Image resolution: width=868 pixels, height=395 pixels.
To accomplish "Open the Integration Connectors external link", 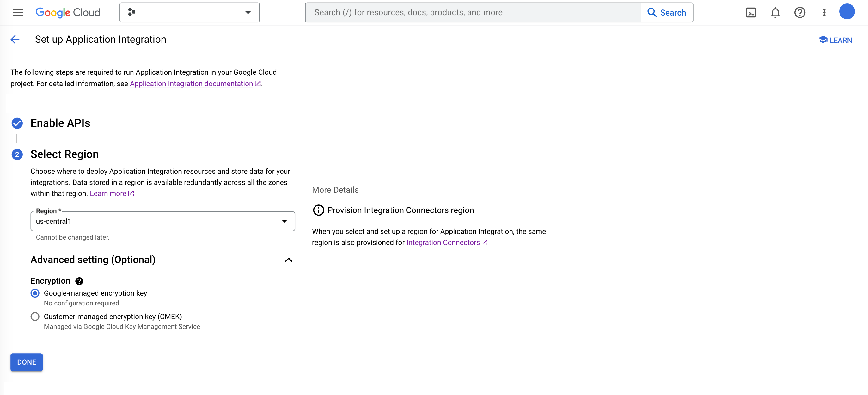I will tap(443, 242).
